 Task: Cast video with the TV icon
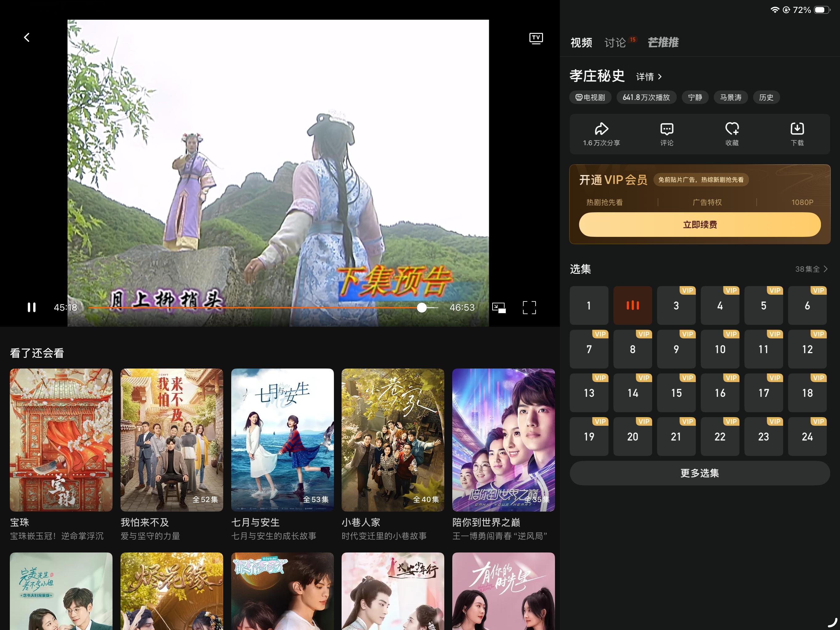click(x=536, y=38)
